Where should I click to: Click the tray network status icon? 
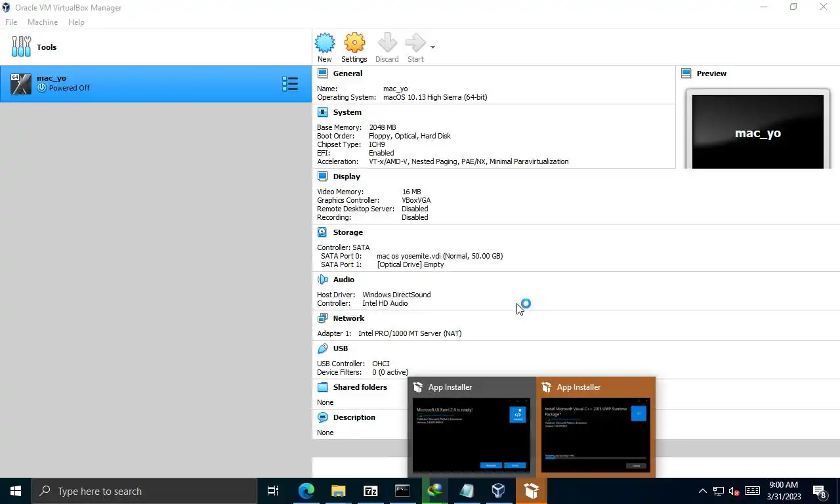point(719,491)
